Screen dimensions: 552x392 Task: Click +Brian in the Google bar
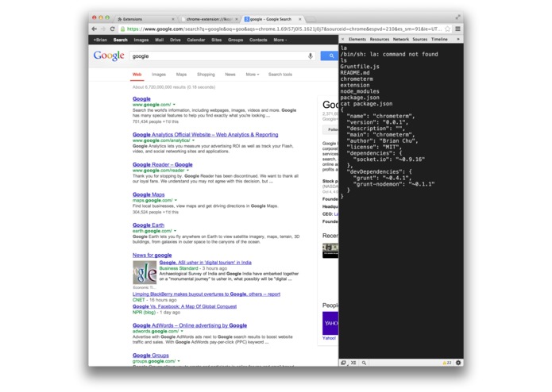pyautogui.click(x=100, y=40)
